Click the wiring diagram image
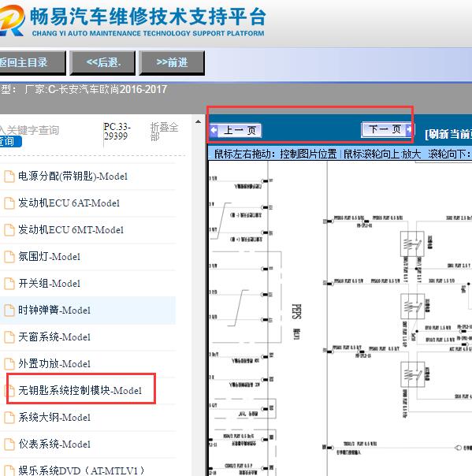 click(340, 318)
